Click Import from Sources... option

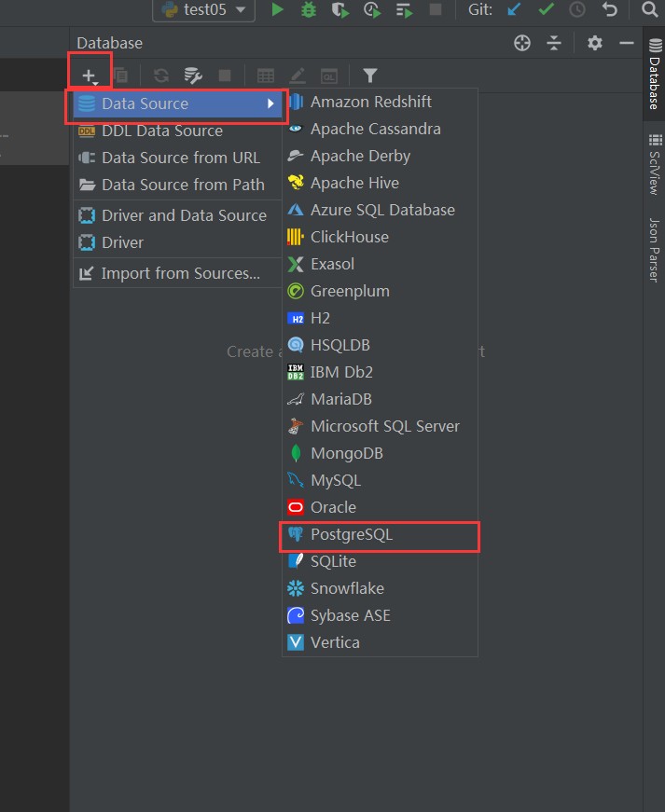pyautogui.click(x=181, y=273)
